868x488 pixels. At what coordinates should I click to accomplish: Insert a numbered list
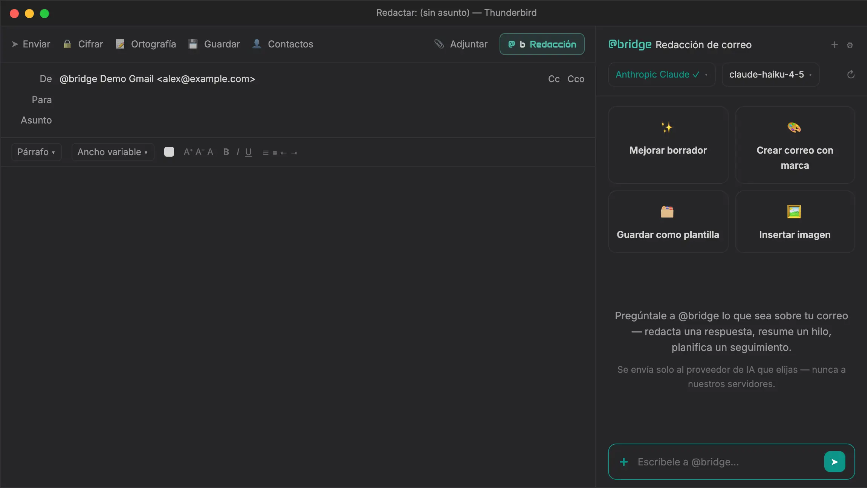pos(275,152)
